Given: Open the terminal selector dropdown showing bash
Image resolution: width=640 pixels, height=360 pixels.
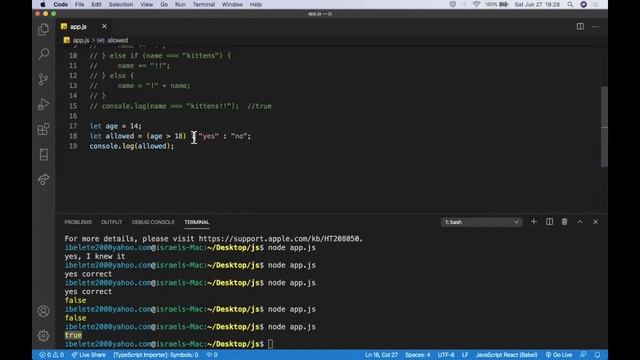Looking at the screenshot, I should pos(481,222).
